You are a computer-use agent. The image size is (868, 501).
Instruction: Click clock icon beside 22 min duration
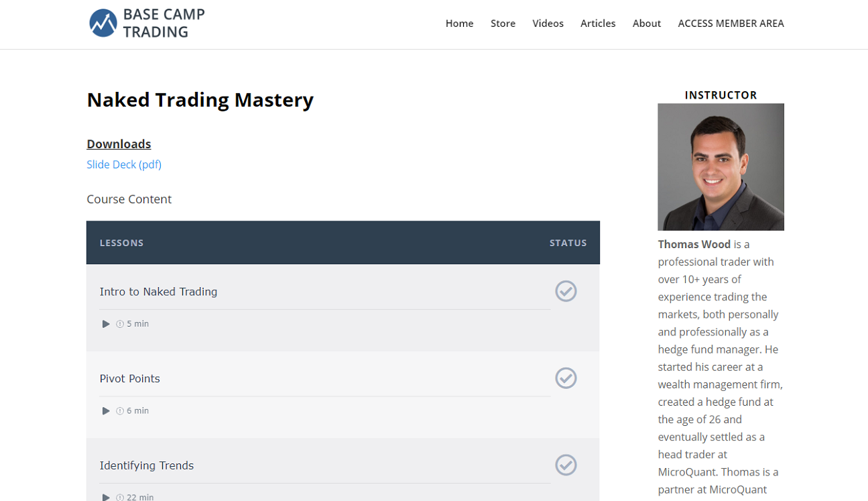(120, 497)
